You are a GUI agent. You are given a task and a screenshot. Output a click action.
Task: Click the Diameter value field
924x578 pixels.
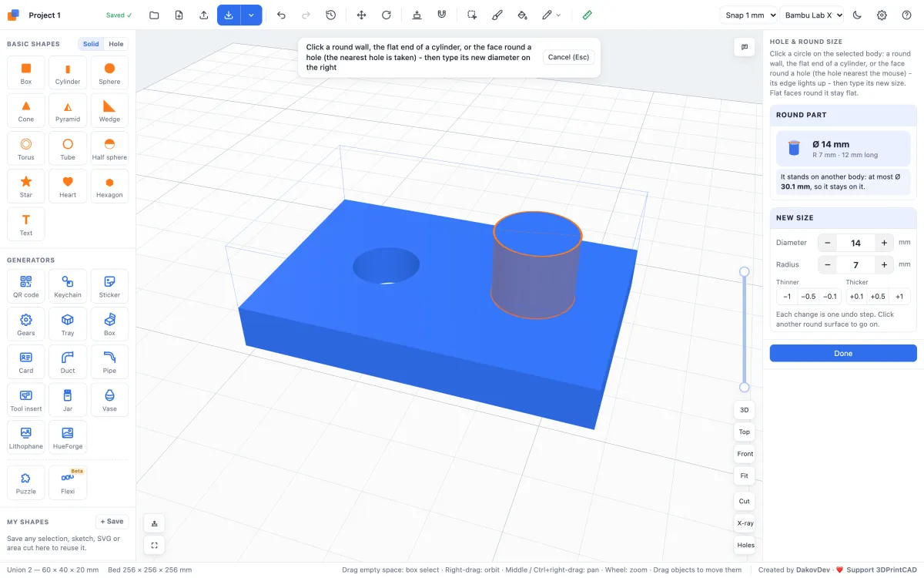click(855, 243)
